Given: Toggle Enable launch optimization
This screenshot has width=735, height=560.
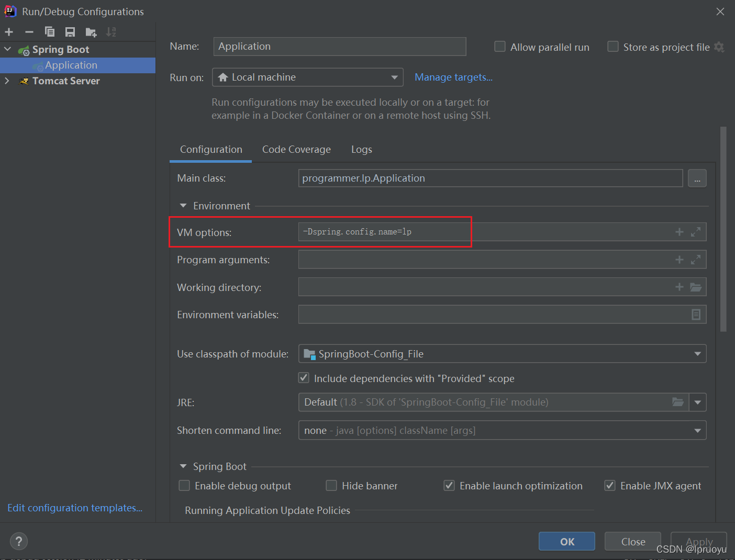Looking at the screenshot, I should pos(449,486).
